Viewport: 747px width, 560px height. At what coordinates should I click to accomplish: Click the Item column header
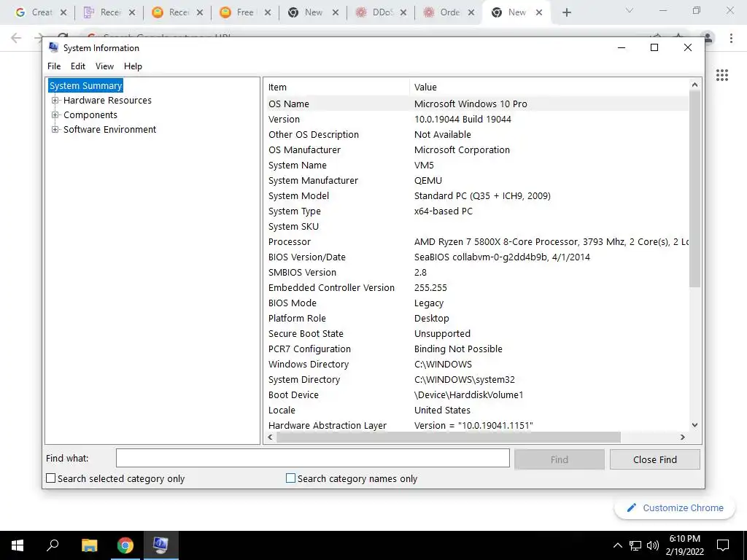tap(337, 87)
